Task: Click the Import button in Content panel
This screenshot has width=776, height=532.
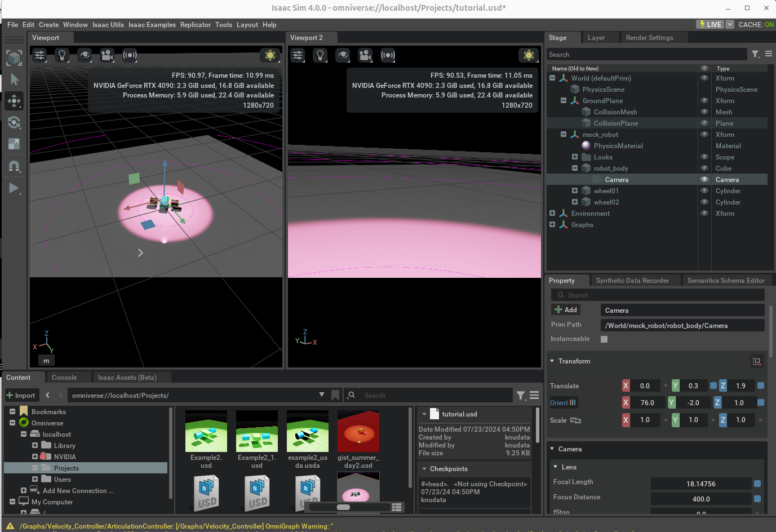Action: pyautogui.click(x=21, y=396)
